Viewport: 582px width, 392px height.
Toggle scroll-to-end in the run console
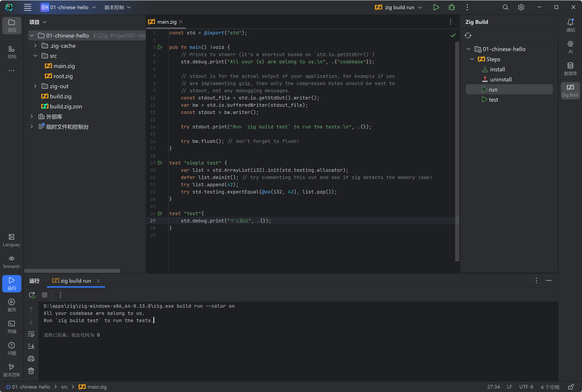[x=31, y=346]
